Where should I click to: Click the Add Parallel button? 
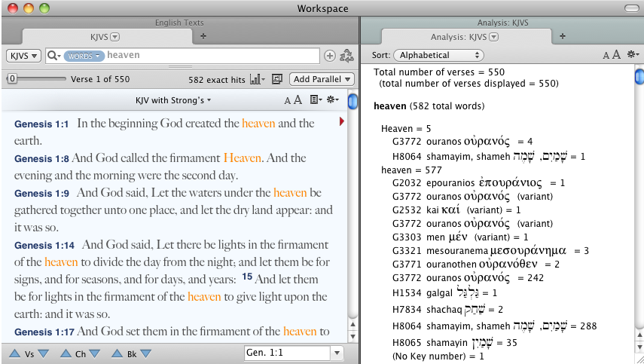point(322,79)
